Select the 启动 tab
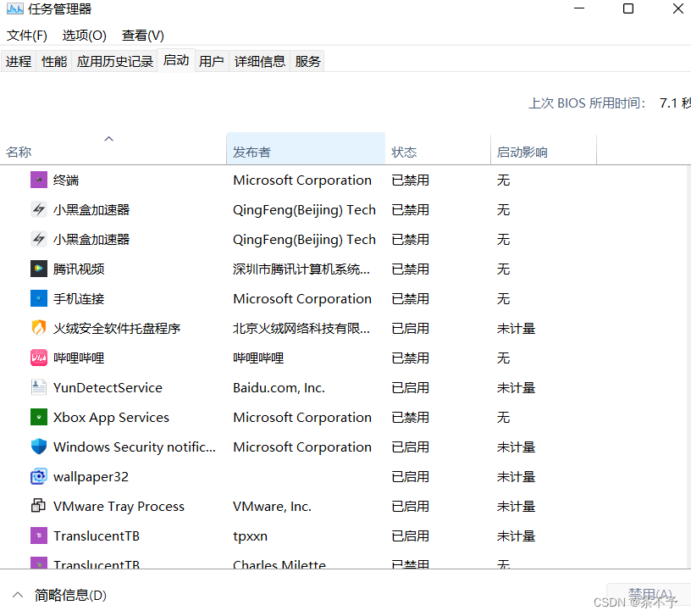 coord(176,60)
